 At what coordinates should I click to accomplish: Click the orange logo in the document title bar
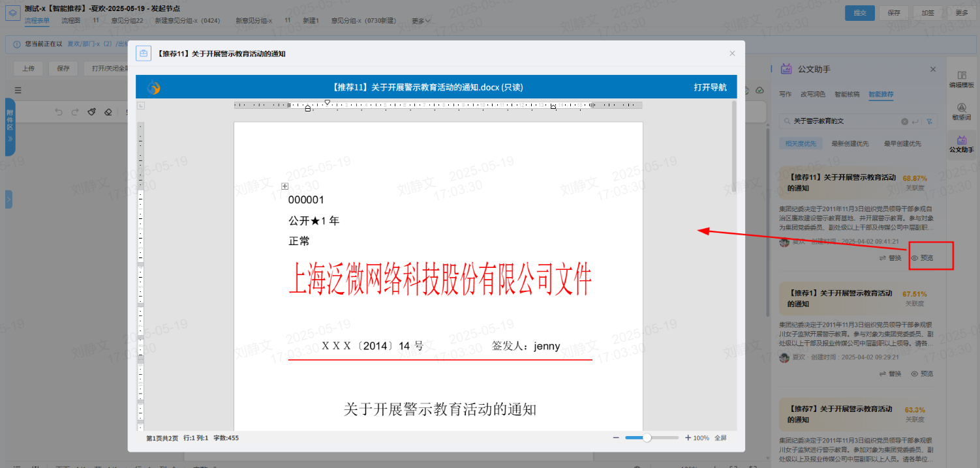tap(154, 87)
